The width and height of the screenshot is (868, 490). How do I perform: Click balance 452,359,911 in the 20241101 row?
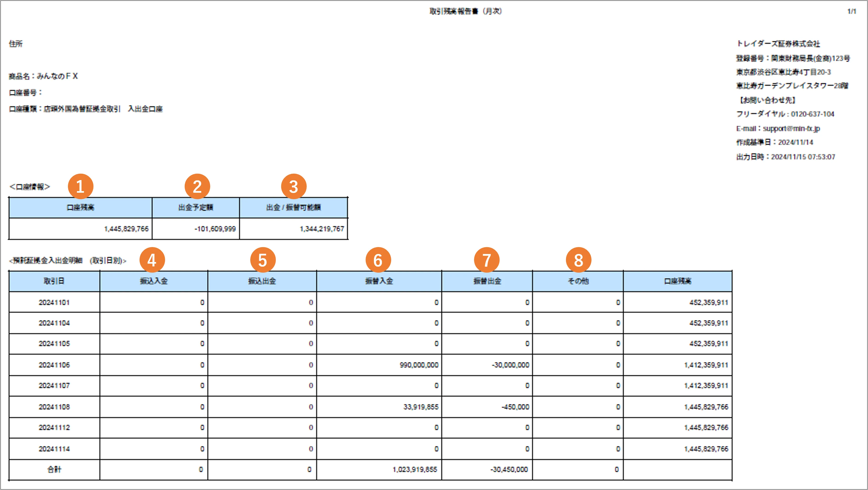[709, 302]
